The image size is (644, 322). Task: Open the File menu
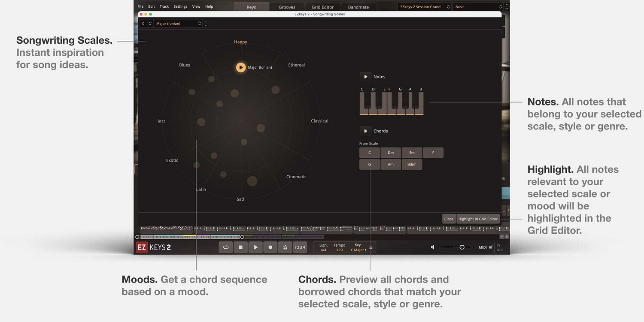point(140,6)
